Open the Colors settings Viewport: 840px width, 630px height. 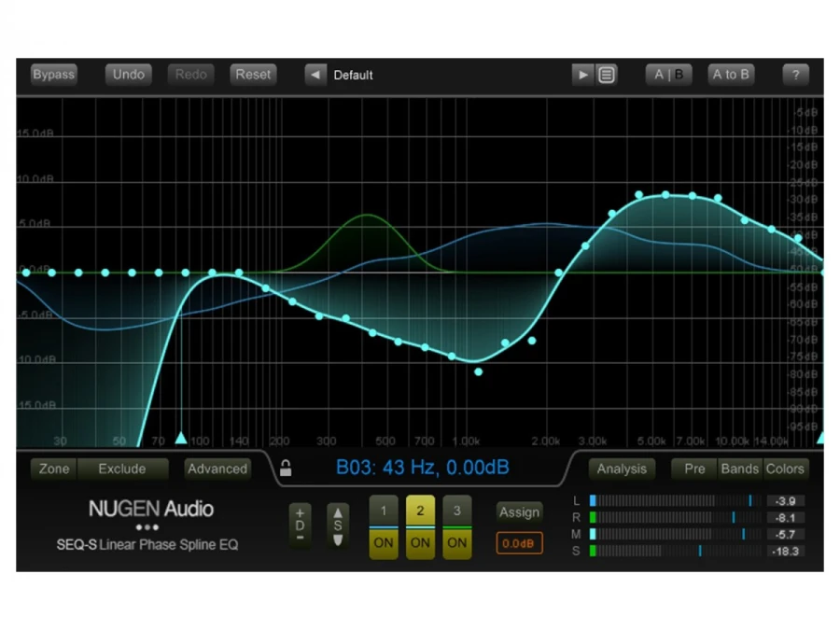click(785, 469)
